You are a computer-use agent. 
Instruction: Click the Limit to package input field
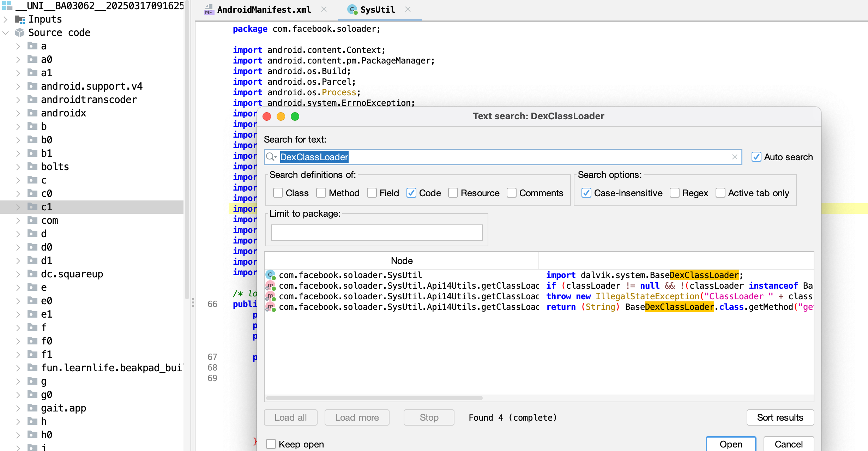coord(376,233)
